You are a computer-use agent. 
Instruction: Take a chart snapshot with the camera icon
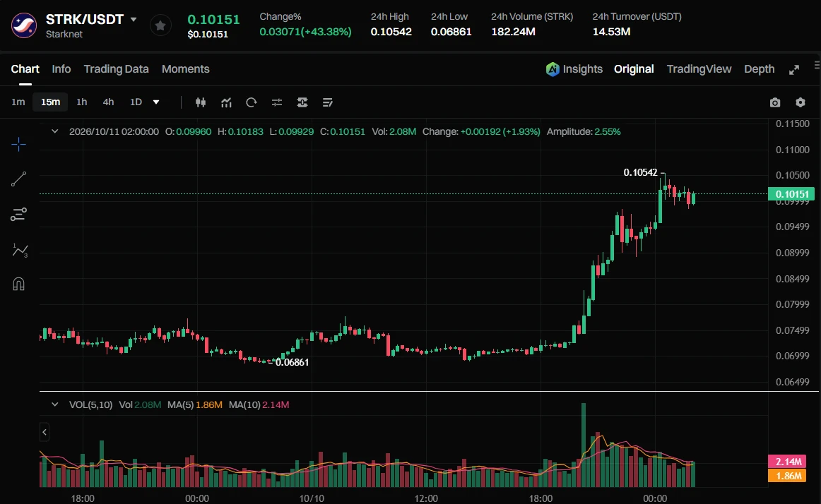click(775, 102)
